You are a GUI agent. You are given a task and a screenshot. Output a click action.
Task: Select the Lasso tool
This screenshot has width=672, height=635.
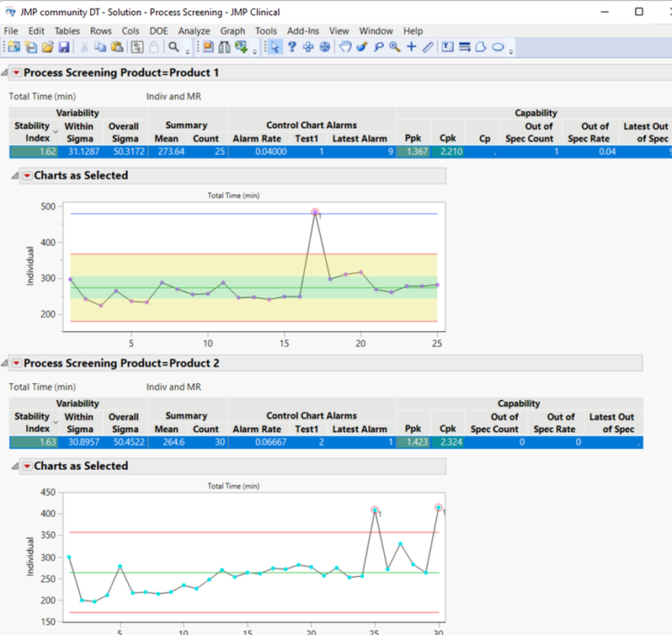pos(378,47)
